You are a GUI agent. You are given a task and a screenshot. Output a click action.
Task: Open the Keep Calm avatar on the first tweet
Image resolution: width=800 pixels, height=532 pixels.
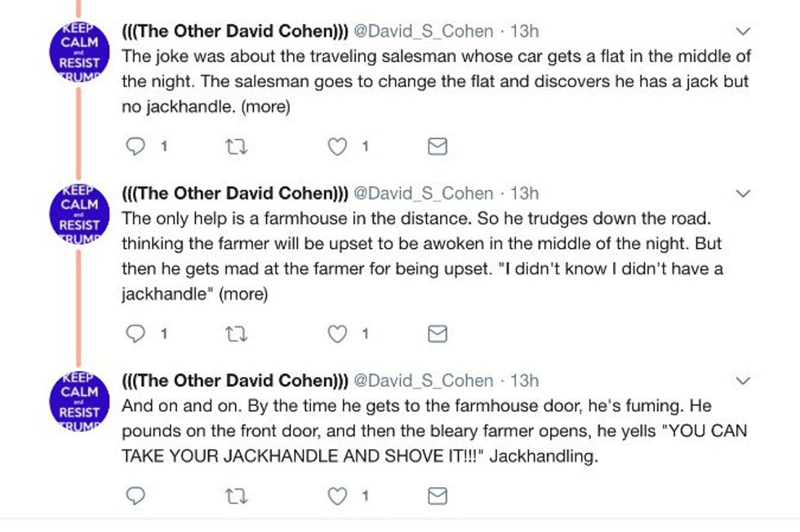[x=79, y=51]
